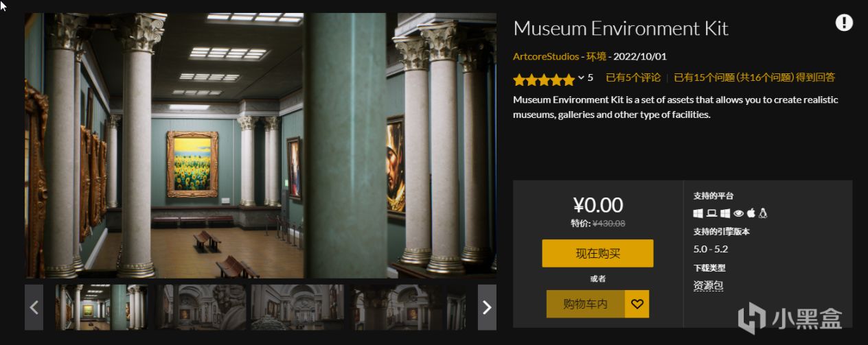Viewport: 868px width, 345px height.
Task: Click the laptop platform icon
Action: click(x=712, y=213)
